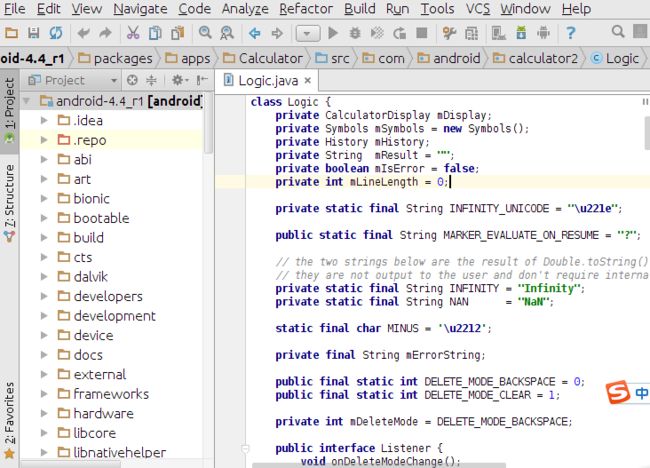The height and width of the screenshot is (468, 650).
Task: Expand the external folder
Action: pos(44,374)
